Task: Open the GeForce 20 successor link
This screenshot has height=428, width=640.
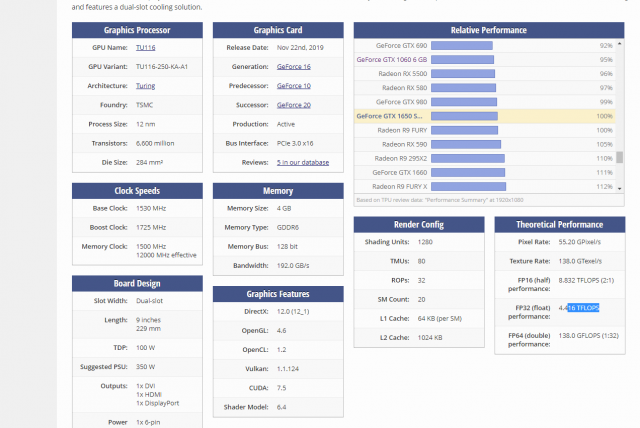Action: [294, 104]
